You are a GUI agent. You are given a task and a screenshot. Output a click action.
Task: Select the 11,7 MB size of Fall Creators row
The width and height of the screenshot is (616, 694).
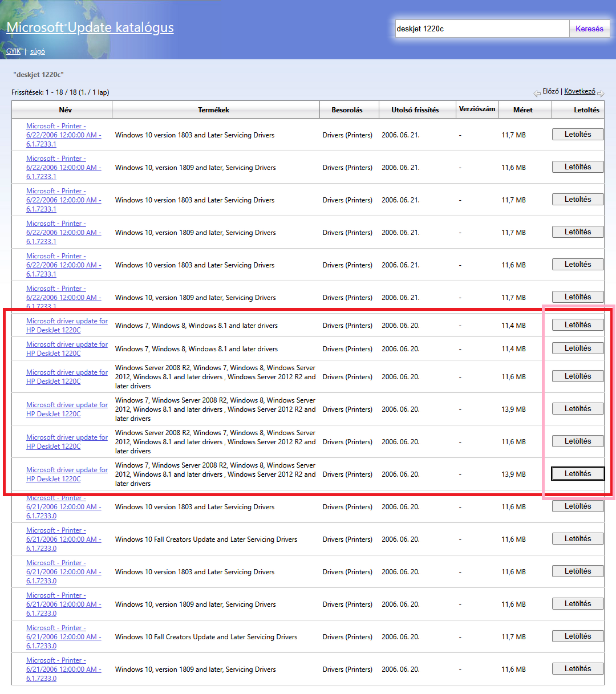pos(513,637)
